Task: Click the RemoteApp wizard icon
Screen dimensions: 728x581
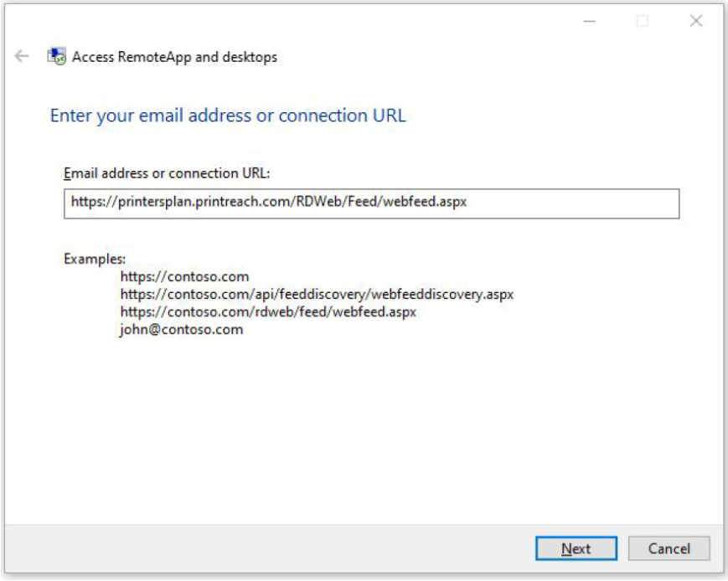Action: pos(56,57)
